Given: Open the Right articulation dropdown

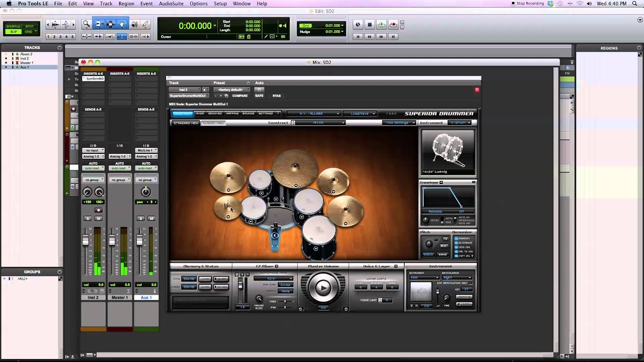Looking at the screenshot, I should pyautogui.click(x=457, y=278).
